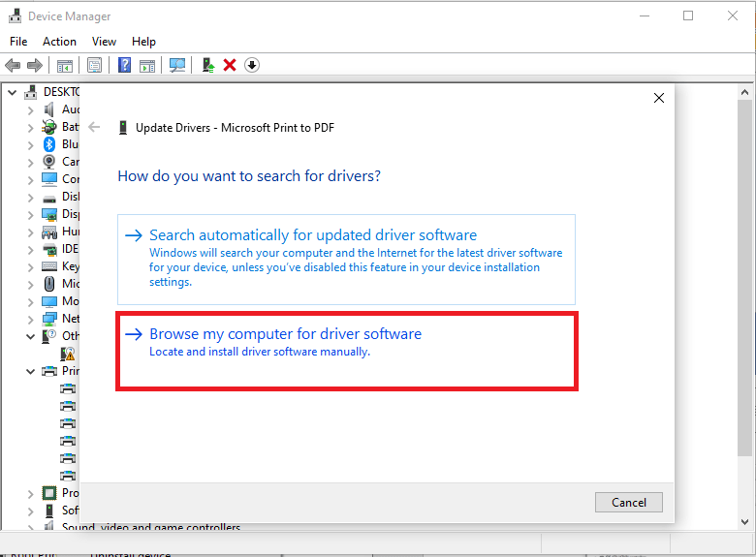Click the battery icon in the tree
Viewport: 756px width, 557px height.
point(49,127)
